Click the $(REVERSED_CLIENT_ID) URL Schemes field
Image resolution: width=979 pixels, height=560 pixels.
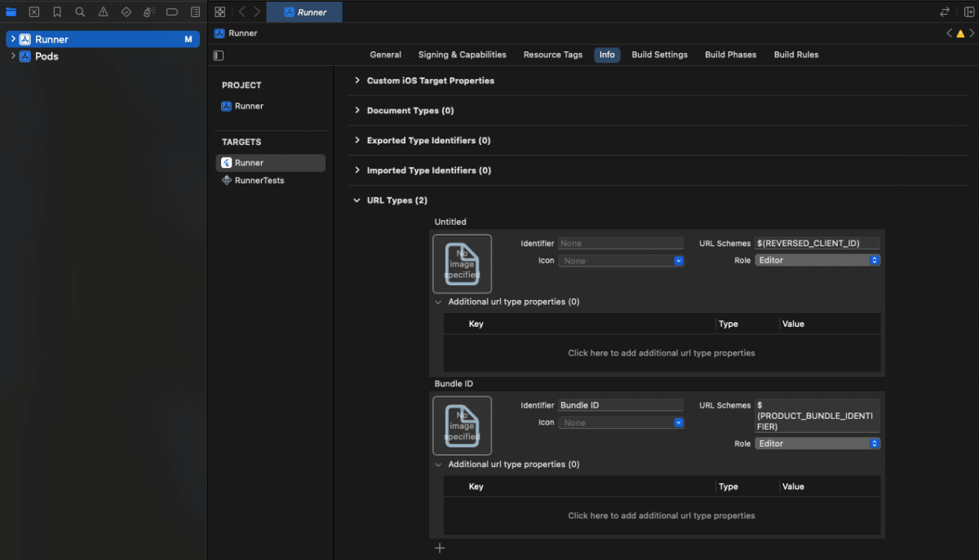coord(817,243)
